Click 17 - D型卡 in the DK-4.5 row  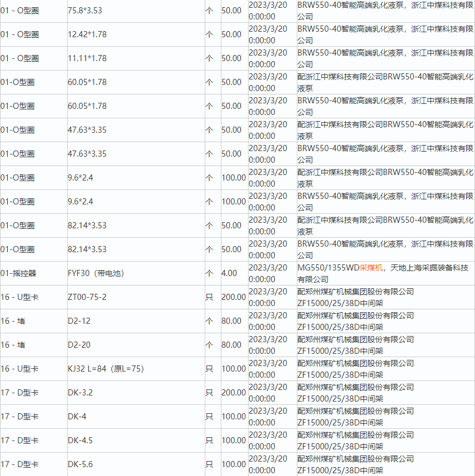coord(33,440)
